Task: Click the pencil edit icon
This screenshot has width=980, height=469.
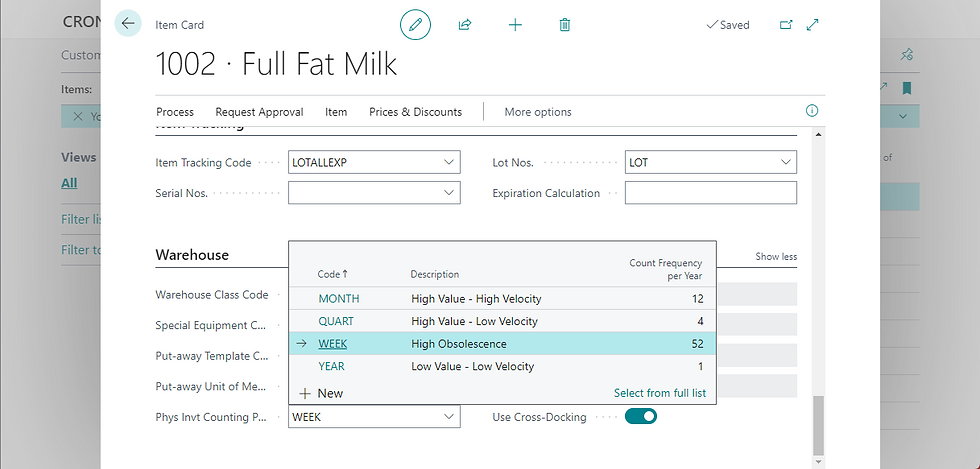Action: click(x=416, y=24)
